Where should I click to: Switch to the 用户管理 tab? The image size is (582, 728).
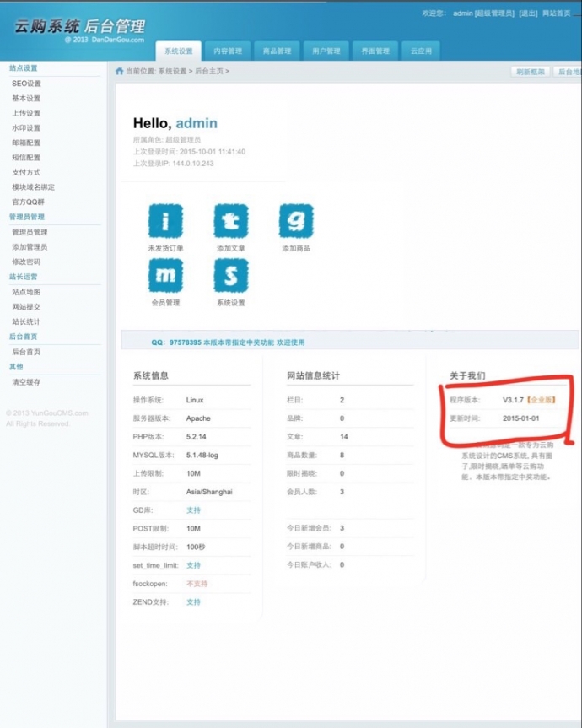[326, 51]
